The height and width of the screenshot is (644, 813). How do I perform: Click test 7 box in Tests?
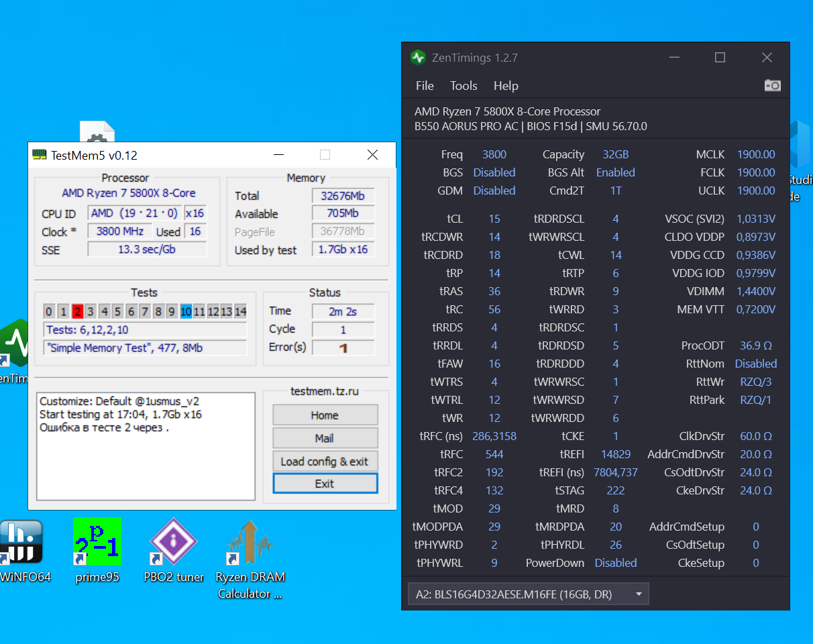point(145,311)
